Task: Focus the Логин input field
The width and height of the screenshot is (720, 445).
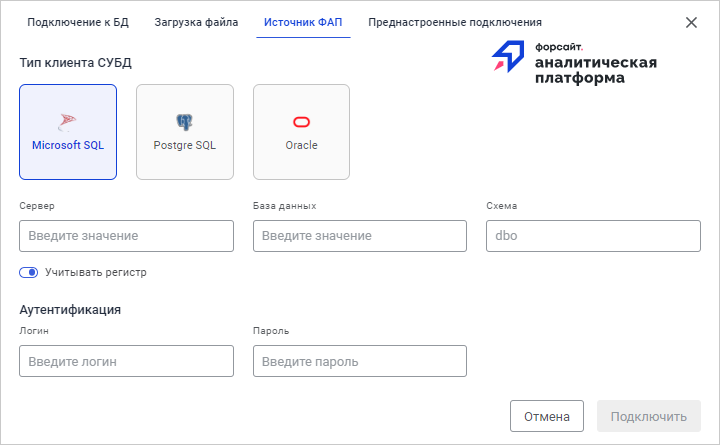Action: point(126,361)
